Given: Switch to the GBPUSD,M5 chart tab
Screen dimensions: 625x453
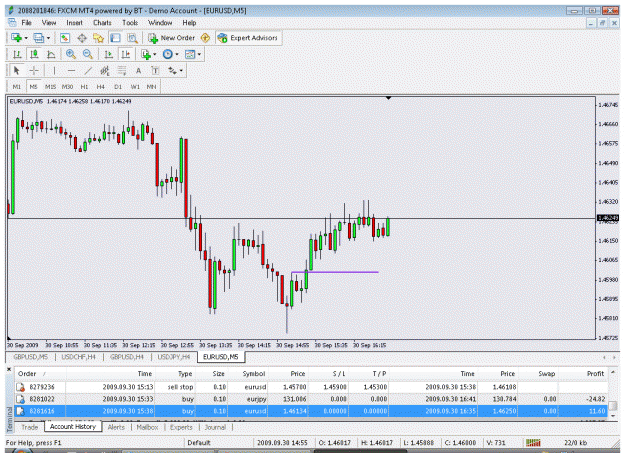Looking at the screenshot, I should pos(30,357).
